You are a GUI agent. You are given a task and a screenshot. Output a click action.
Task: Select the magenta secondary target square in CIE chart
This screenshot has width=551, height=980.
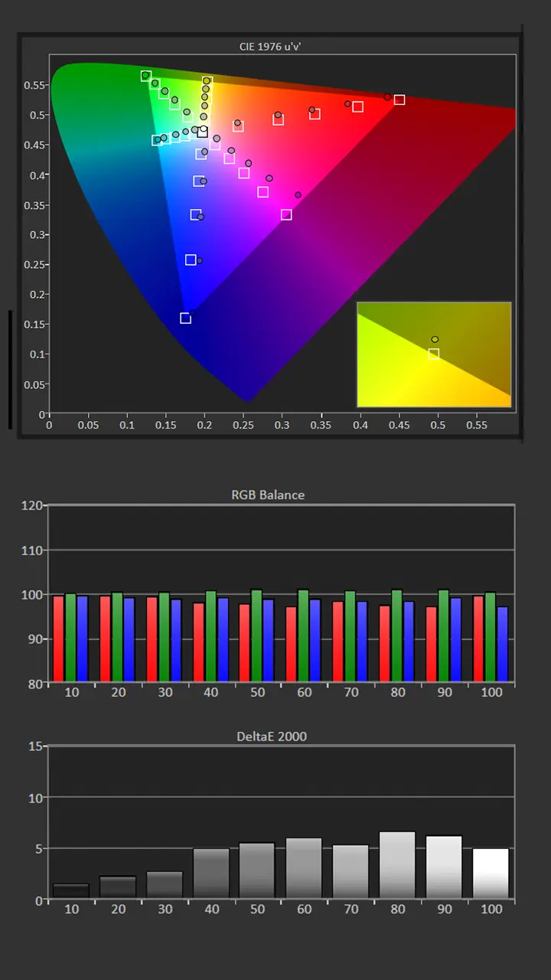point(286,214)
